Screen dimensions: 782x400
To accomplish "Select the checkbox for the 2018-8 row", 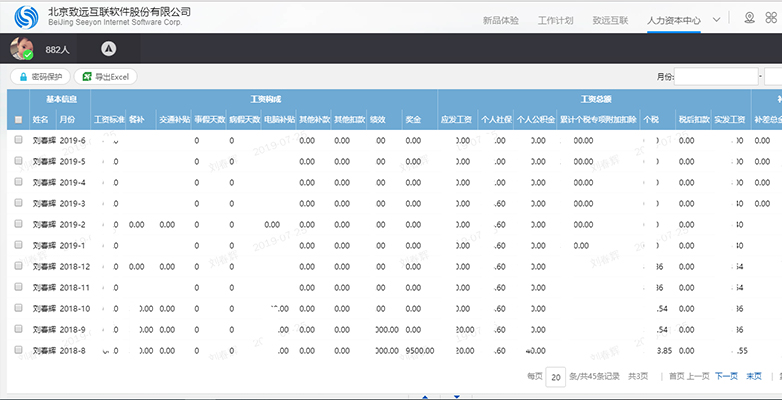I will (18, 350).
